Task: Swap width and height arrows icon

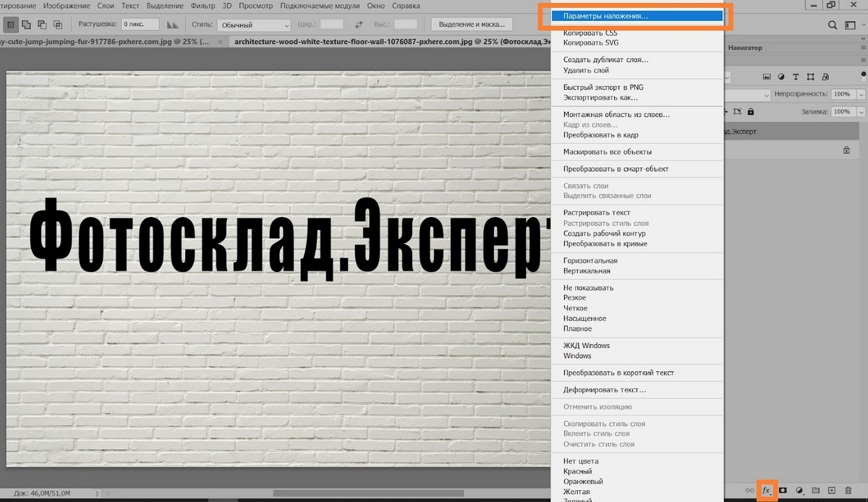Action: [x=358, y=25]
